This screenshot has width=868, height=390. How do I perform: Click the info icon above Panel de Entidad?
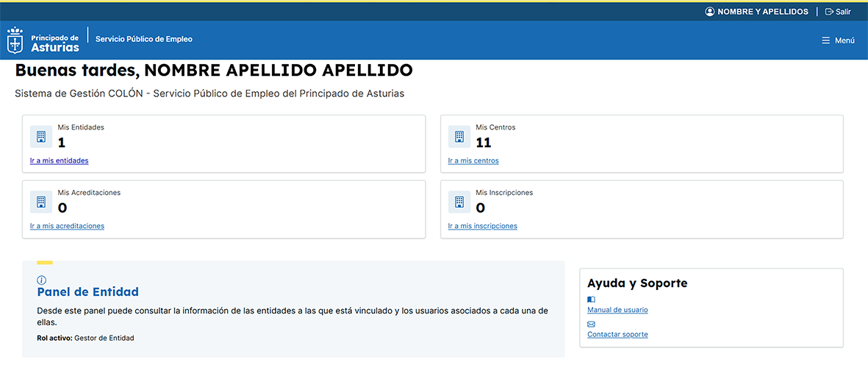[x=42, y=280]
